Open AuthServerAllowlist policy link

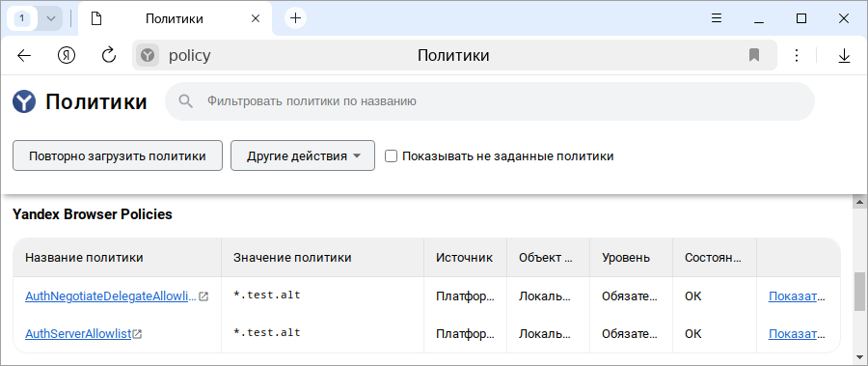(x=78, y=334)
